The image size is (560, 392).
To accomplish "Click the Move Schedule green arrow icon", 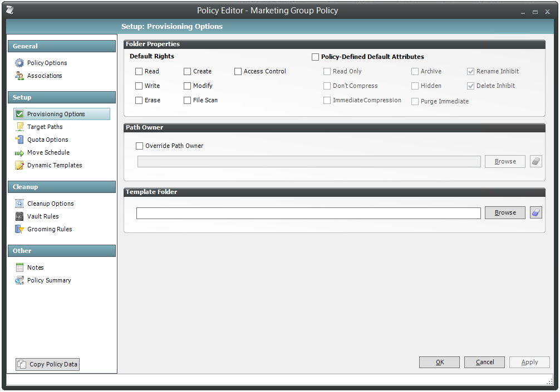I will click(19, 153).
